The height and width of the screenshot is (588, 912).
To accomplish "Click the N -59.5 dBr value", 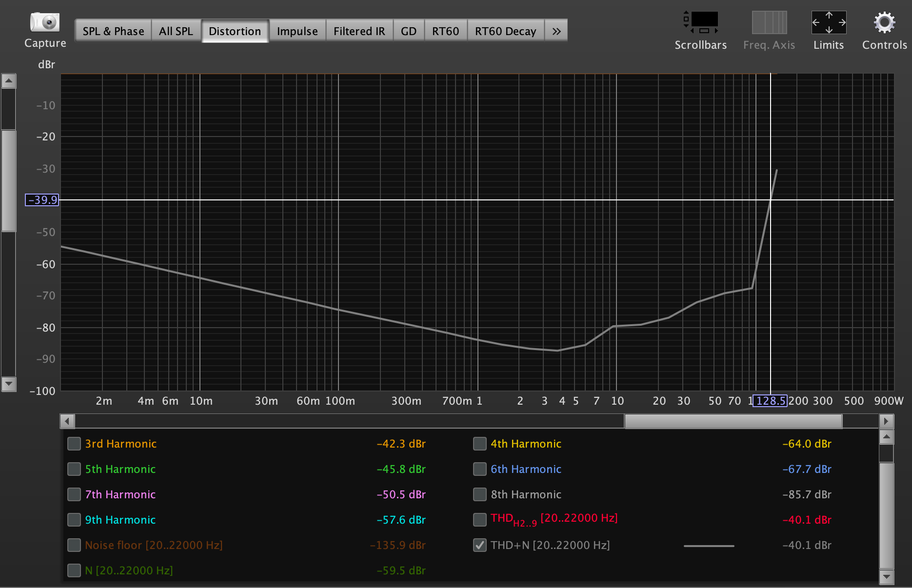I will (x=401, y=570).
